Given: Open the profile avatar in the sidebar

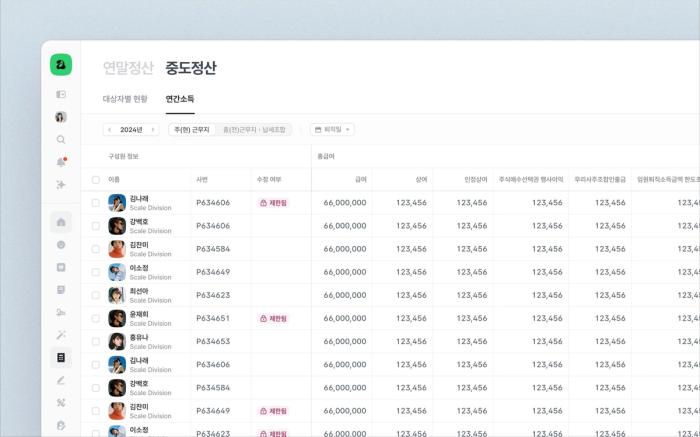Looking at the screenshot, I should point(61,117).
